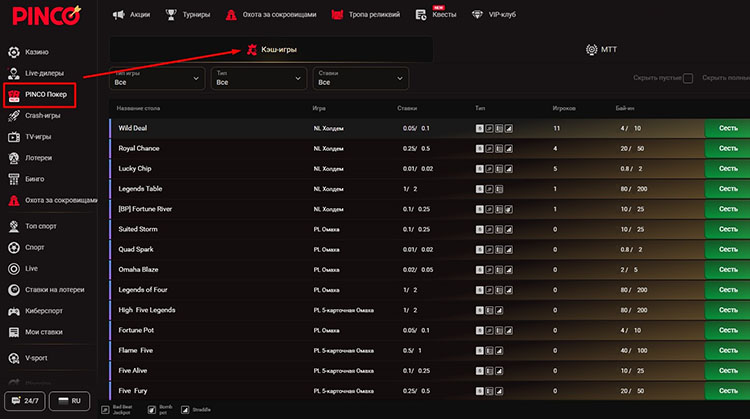The image size is (750, 419).
Task: Click the VIP-клуб diamond icon
Action: pos(477,15)
